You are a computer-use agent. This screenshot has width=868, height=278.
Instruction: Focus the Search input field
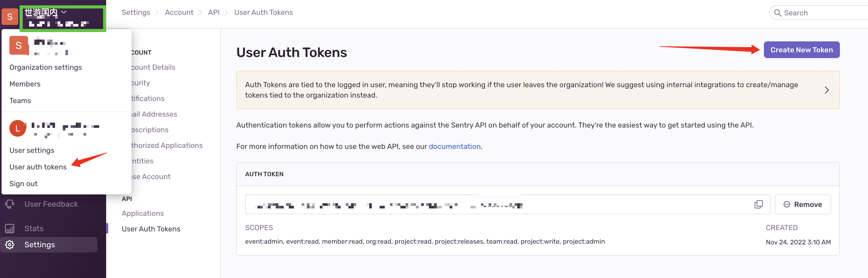tap(822, 13)
